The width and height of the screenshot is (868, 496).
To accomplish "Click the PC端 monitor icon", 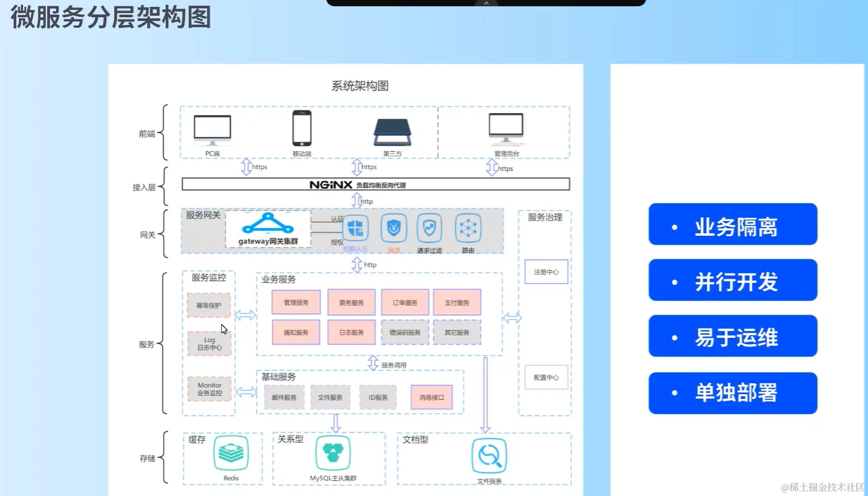I will [x=212, y=130].
